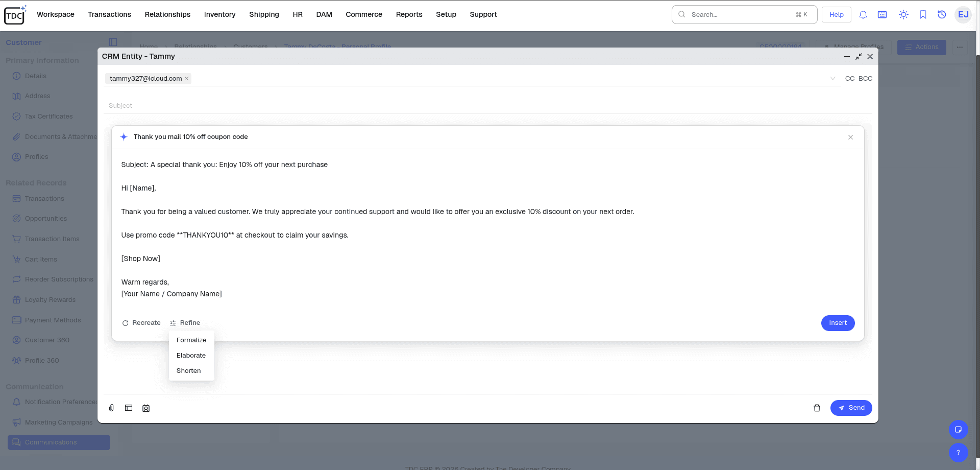The height and width of the screenshot is (470, 980).
Task: Close the AI suggestion panel
Action: click(850, 137)
